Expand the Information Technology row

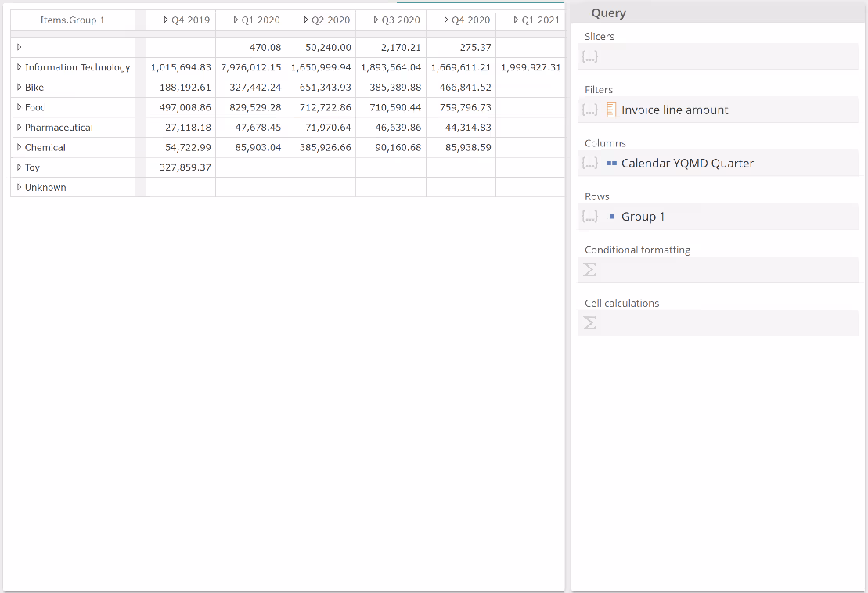pos(19,67)
